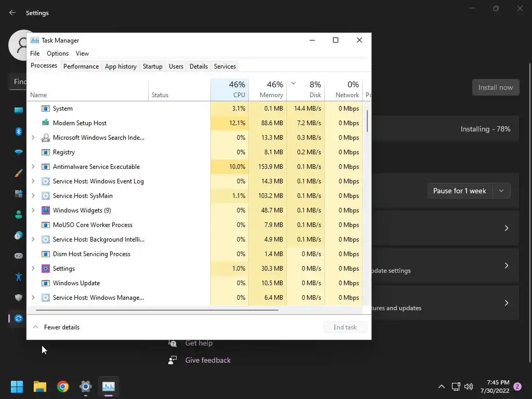532x399 pixels.
Task: Open the clock and date in taskbar
Action: coord(495,387)
